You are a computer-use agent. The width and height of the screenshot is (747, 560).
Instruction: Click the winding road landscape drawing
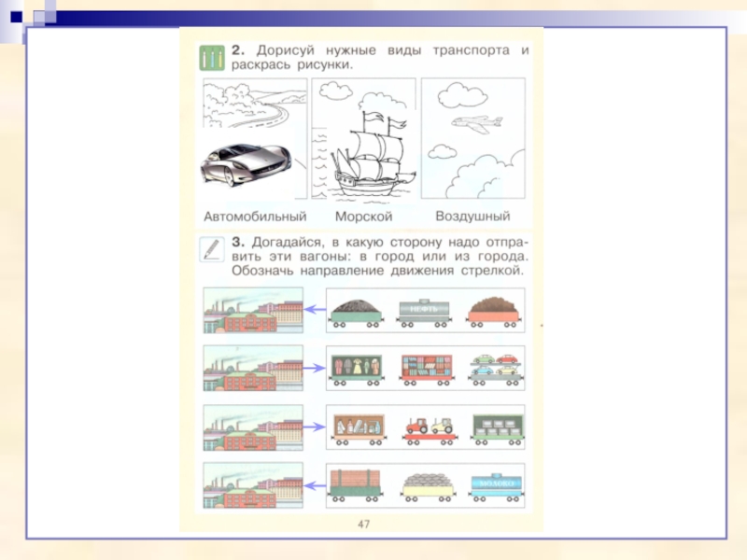(255, 104)
